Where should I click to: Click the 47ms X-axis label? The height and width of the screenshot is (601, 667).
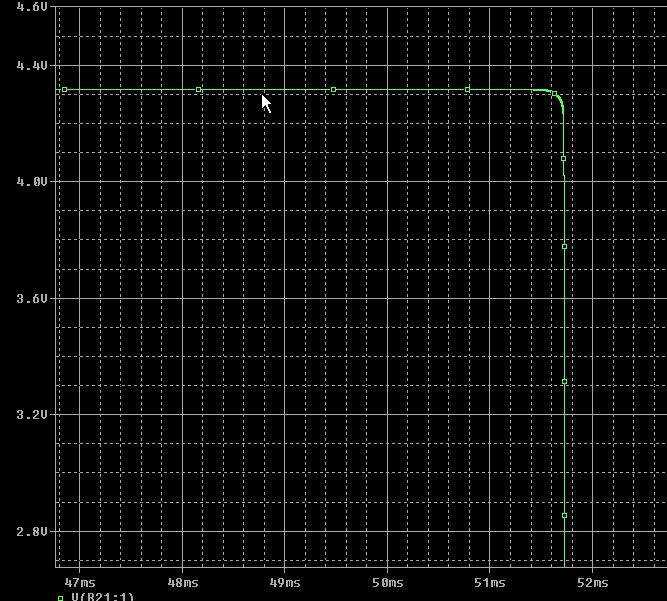click(80, 582)
